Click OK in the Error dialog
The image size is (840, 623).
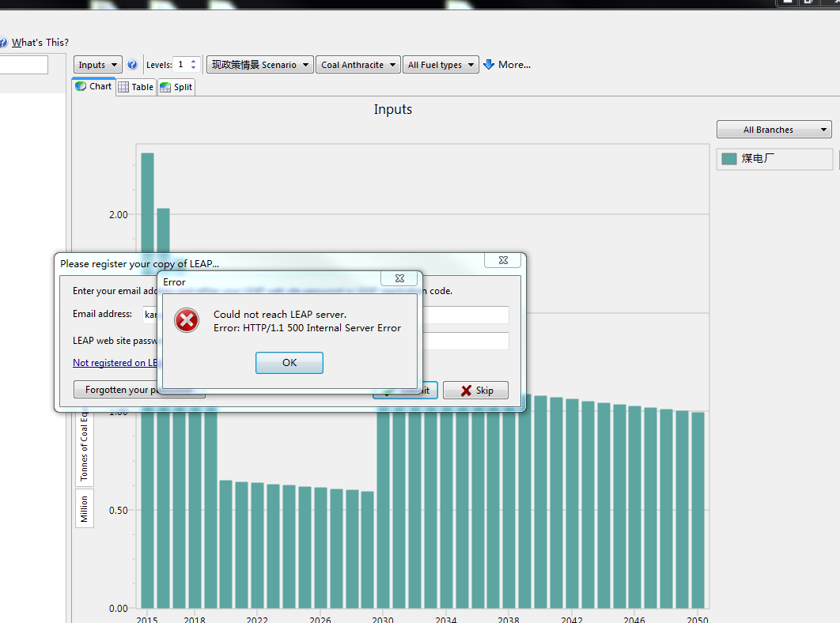point(289,363)
